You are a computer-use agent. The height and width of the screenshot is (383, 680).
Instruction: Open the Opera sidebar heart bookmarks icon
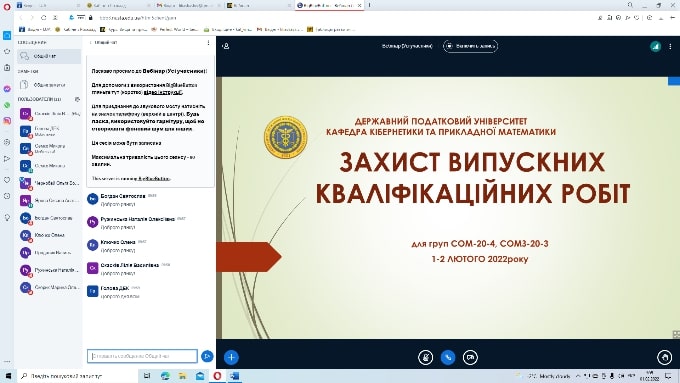tap(7, 180)
